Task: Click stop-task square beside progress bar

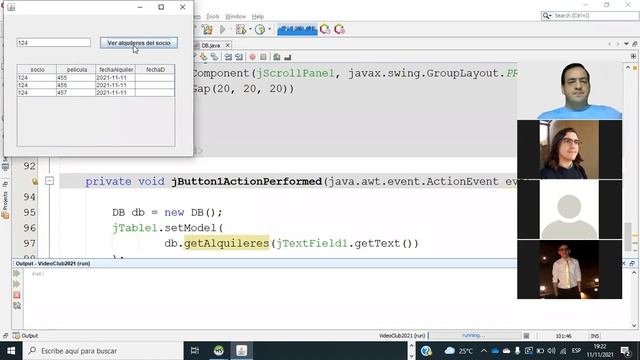Action: (x=527, y=336)
